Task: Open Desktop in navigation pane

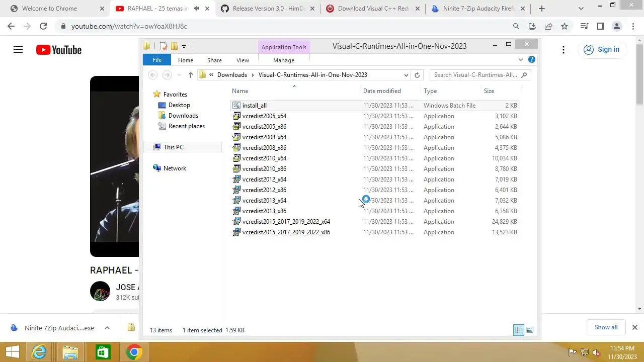Action: (x=179, y=105)
